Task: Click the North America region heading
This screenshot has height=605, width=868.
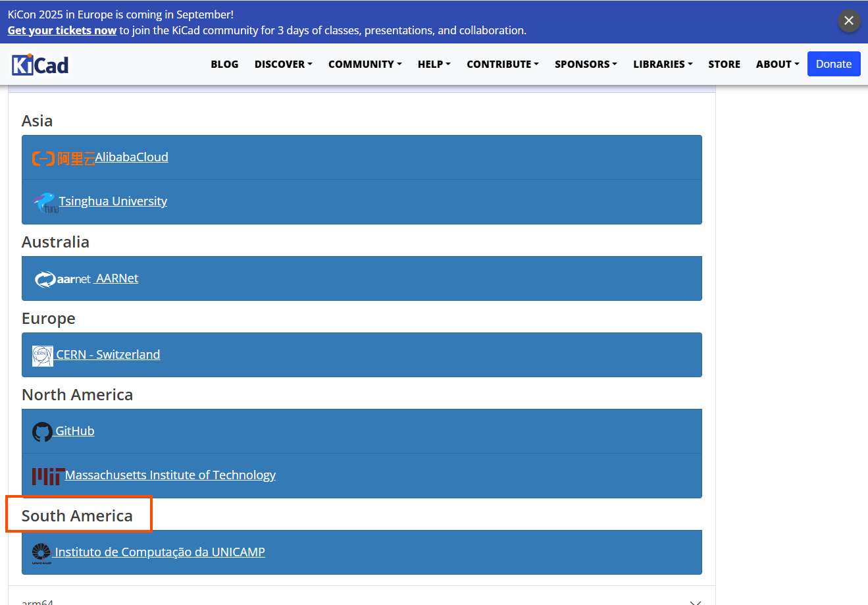Action: pyautogui.click(x=77, y=394)
